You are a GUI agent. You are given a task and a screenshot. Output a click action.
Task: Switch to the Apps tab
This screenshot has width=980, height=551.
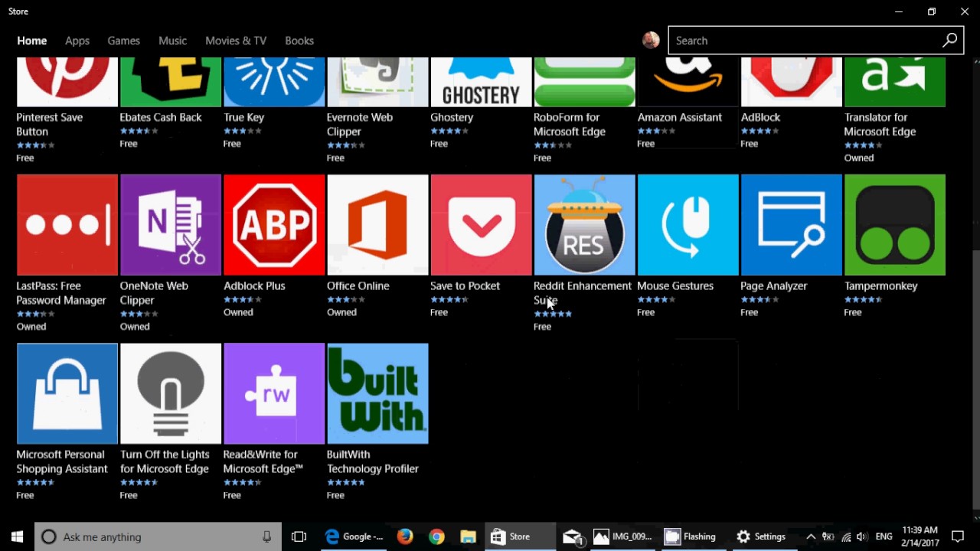point(77,41)
